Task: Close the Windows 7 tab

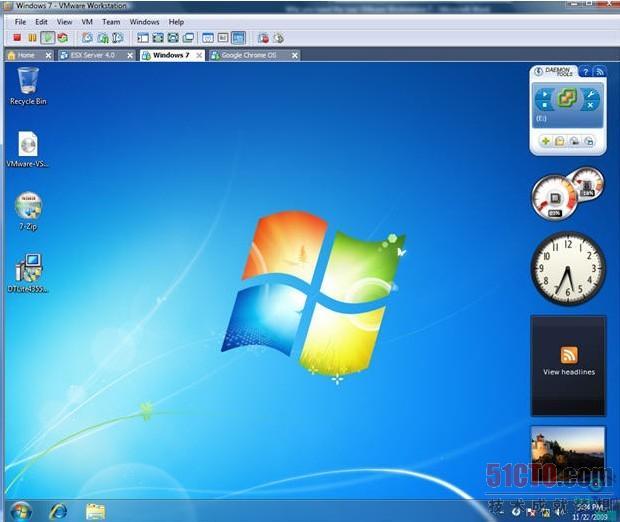Action: point(199,55)
